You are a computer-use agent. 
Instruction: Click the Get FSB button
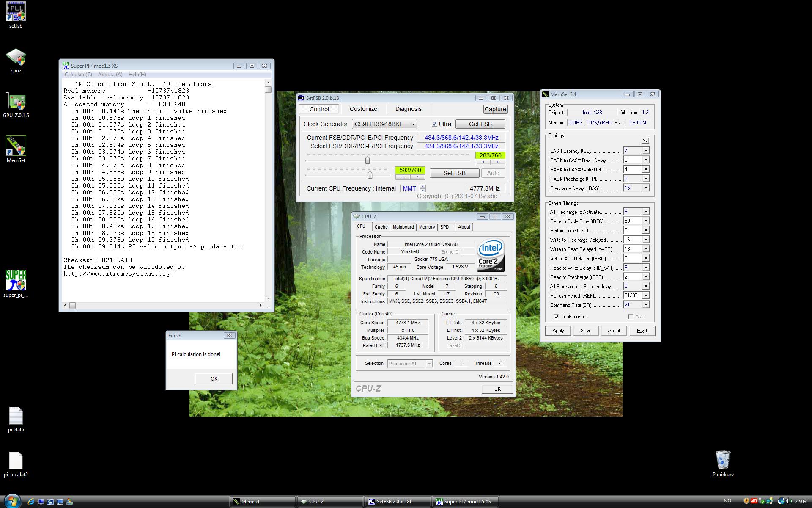click(x=480, y=124)
